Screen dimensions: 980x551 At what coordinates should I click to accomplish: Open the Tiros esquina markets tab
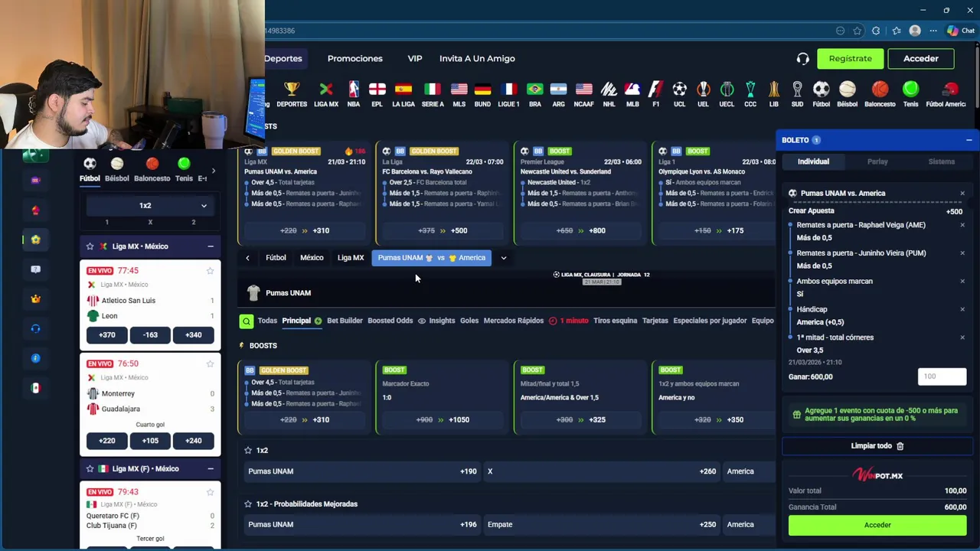[615, 321]
